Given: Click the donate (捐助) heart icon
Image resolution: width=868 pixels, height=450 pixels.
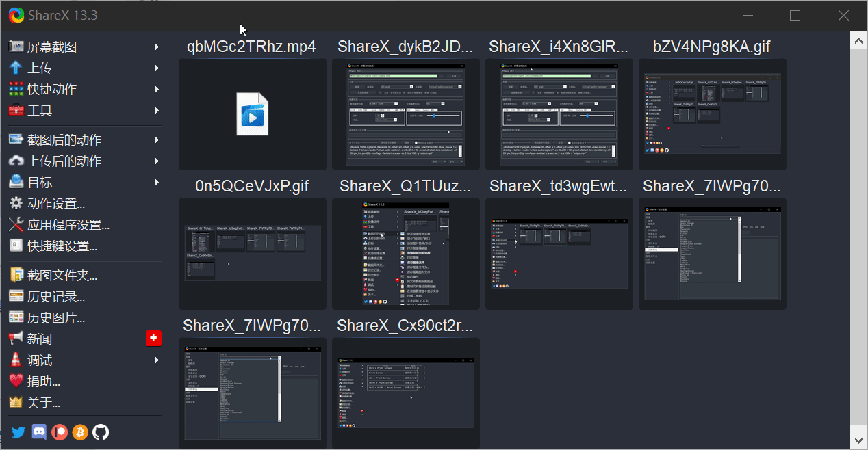Looking at the screenshot, I should (16, 381).
